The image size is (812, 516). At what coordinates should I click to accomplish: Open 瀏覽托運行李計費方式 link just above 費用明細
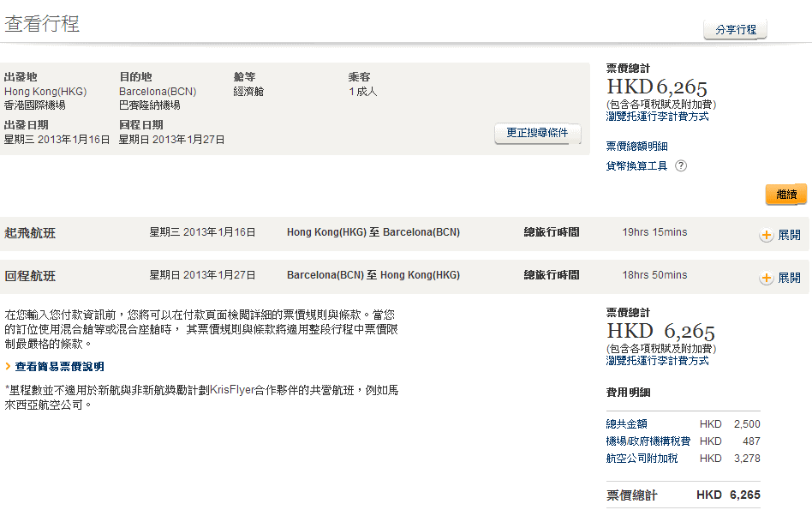click(x=657, y=361)
